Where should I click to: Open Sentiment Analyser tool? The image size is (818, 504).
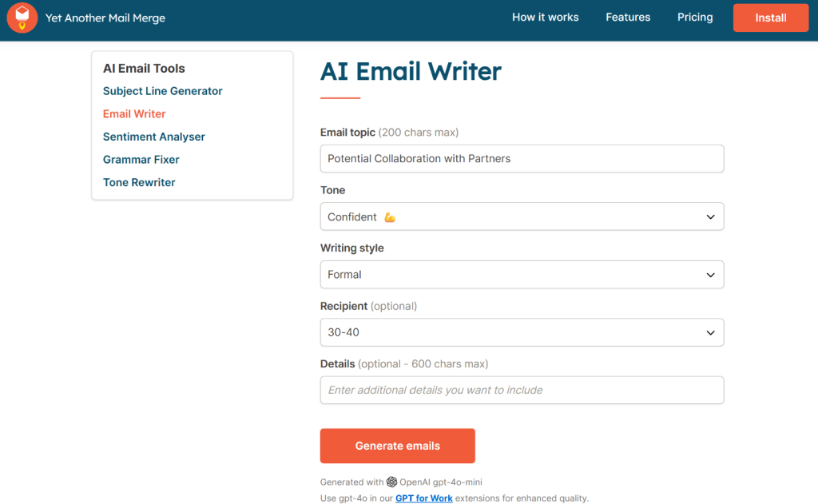tap(154, 137)
